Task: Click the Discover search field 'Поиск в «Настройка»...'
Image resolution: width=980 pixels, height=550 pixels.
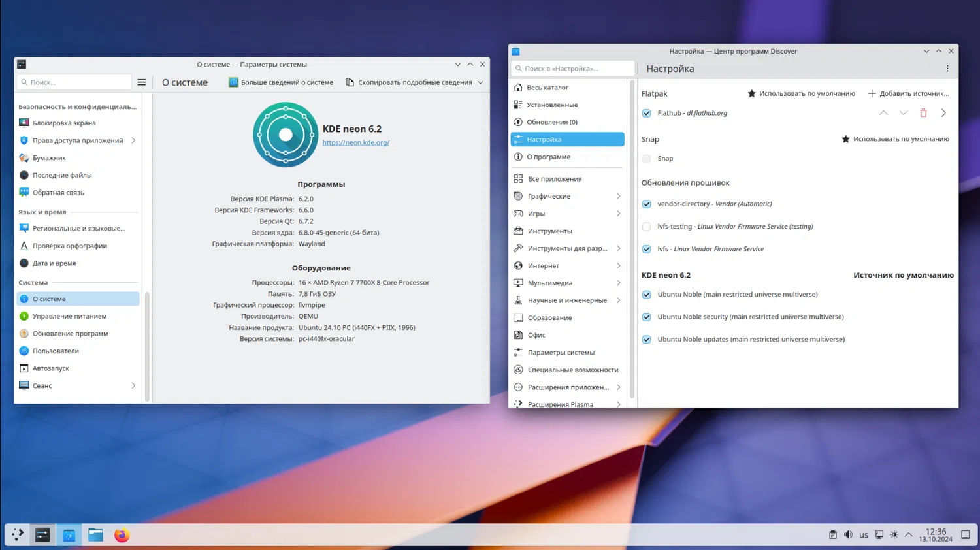Action: [572, 69]
